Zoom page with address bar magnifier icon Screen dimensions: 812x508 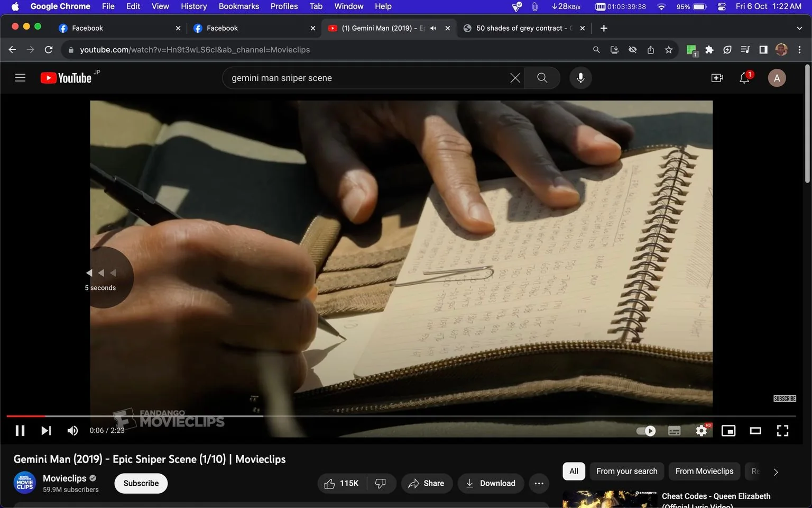coord(596,50)
